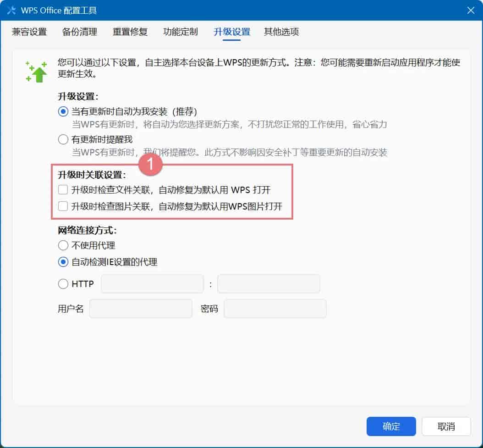Focus the 密码 input field
The image size is (483, 448).
pos(275,308)
